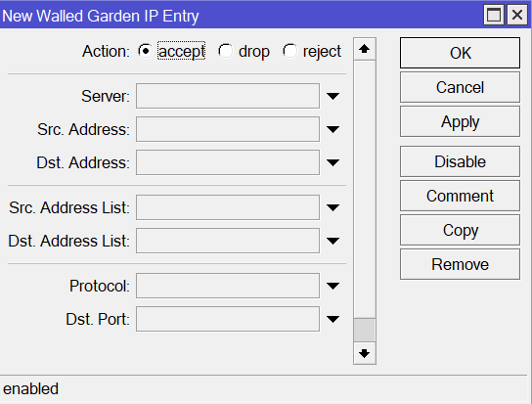The image size is (532, 404).
Task: Expand the Server field arrow
Action: (332, 97)
